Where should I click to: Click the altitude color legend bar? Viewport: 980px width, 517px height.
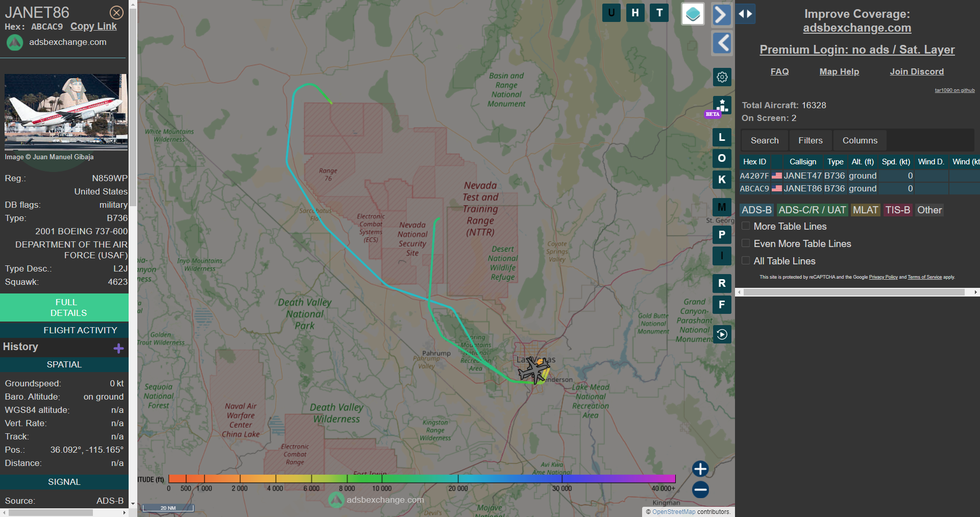coord(422,479)
